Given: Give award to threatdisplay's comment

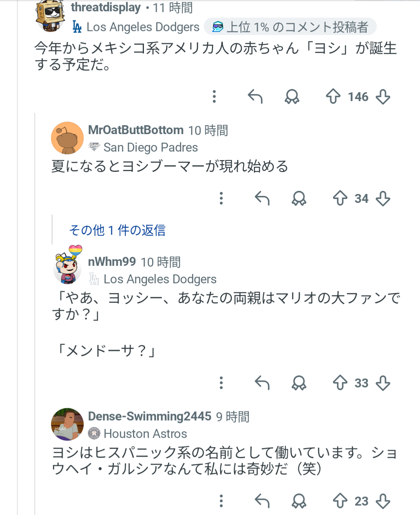Looking at the screenshot, I should (292, 96).
